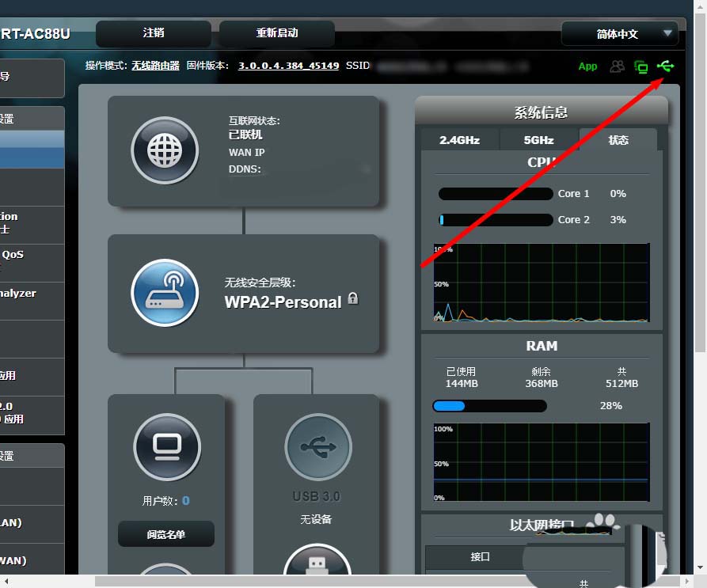707x588 pixels.
Task: Select the wireless router icon
Action: 165,293
